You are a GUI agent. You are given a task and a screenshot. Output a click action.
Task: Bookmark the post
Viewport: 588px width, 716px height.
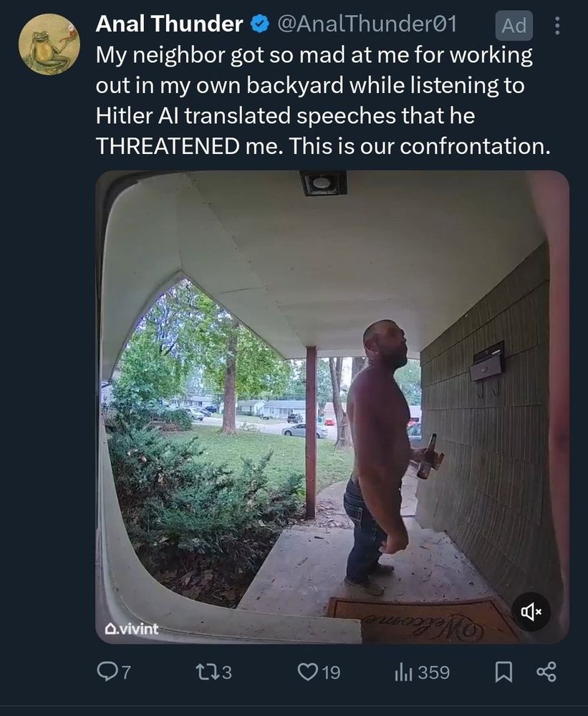coord(503,672)
